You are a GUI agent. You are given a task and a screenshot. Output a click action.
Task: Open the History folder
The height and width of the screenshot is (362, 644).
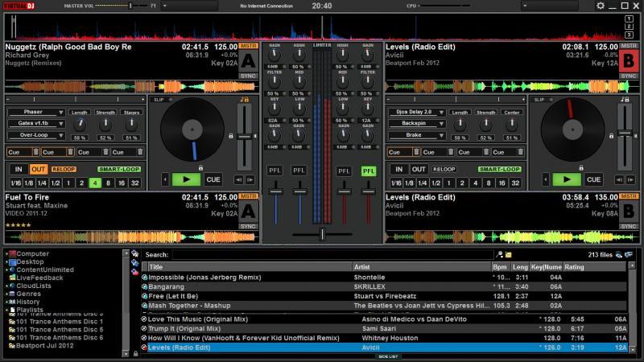(28, 302)
